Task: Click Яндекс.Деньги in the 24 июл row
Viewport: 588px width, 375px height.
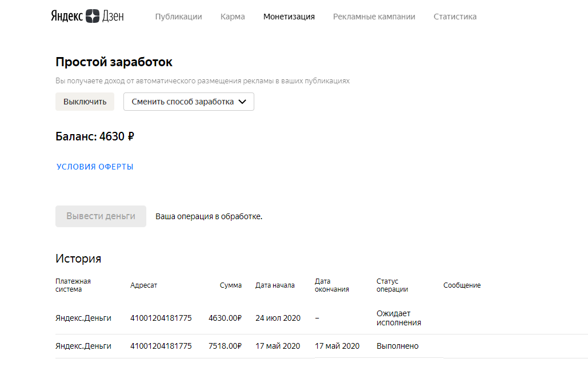Action: point(83,318)
